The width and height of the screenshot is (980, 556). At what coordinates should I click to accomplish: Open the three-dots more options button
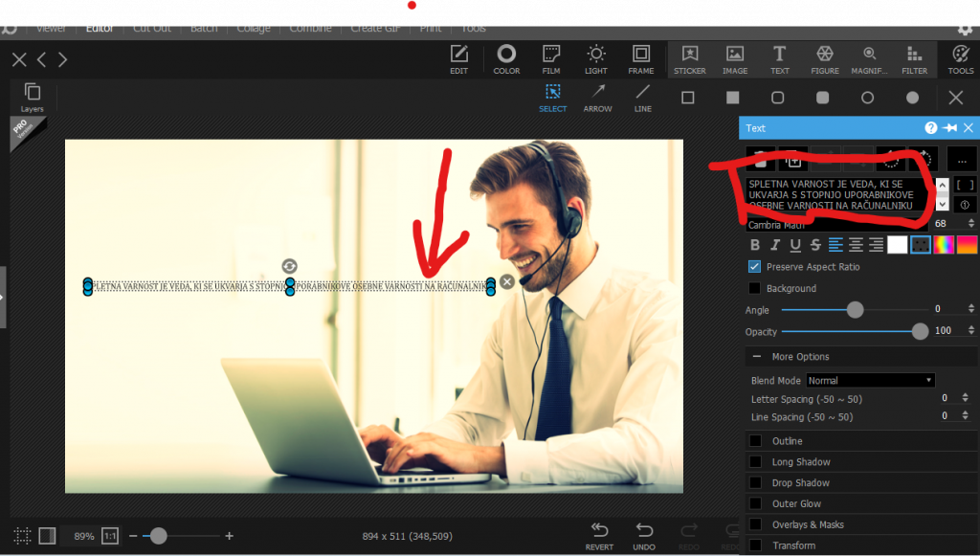pyautogui.click(x=962, y=160)
